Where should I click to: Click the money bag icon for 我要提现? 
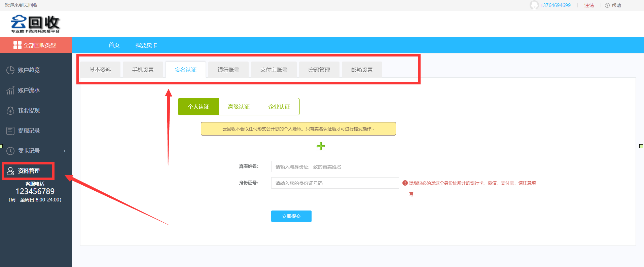pos(10,110)
